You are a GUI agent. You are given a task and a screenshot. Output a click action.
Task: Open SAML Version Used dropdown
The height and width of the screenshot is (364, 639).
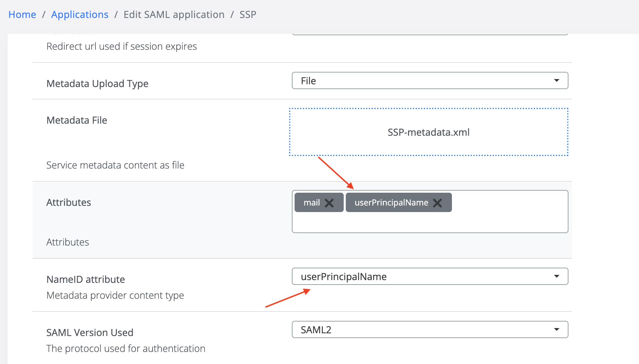[x=430, y=329]
